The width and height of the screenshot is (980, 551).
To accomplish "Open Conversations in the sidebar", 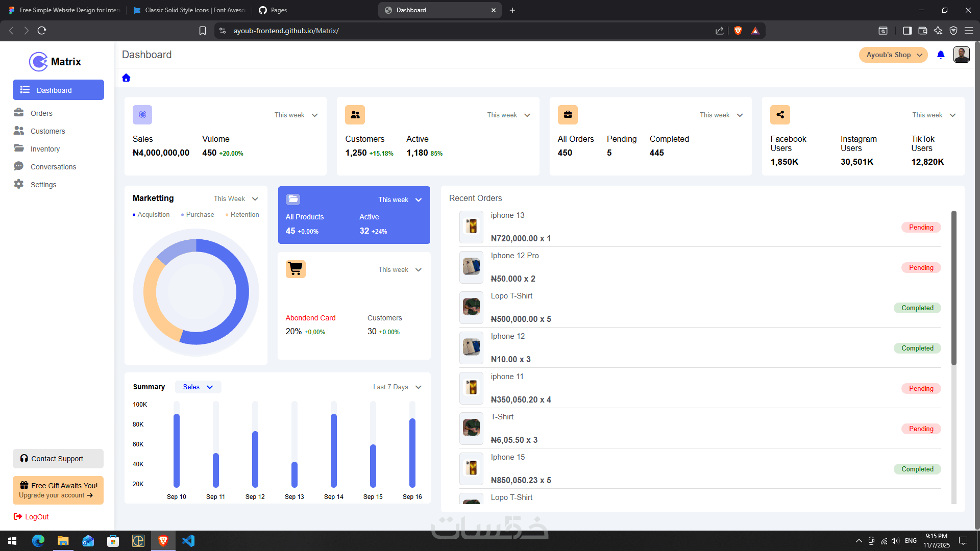I will (x=53, y=167).
